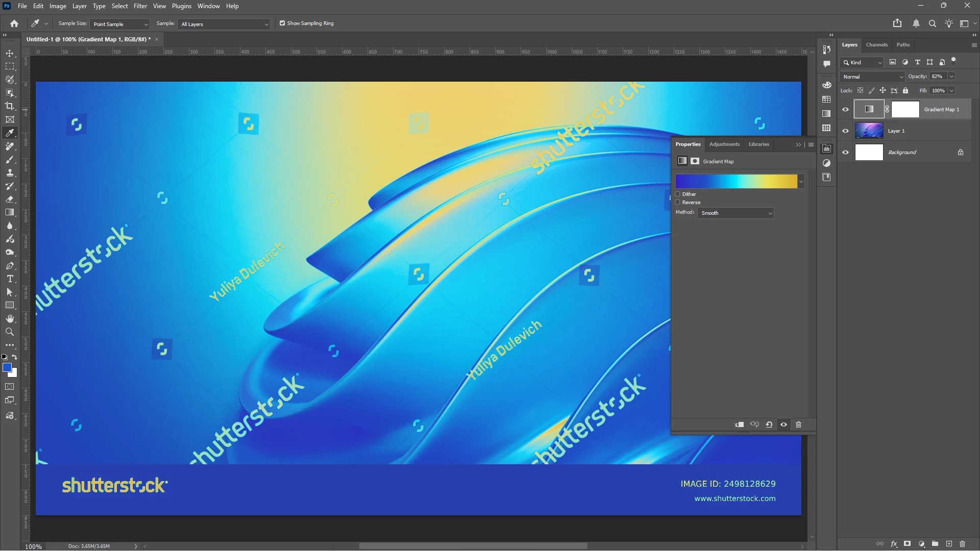
Task: Delete the Gradient Map adjustment layer
Action: coord(799,424)
